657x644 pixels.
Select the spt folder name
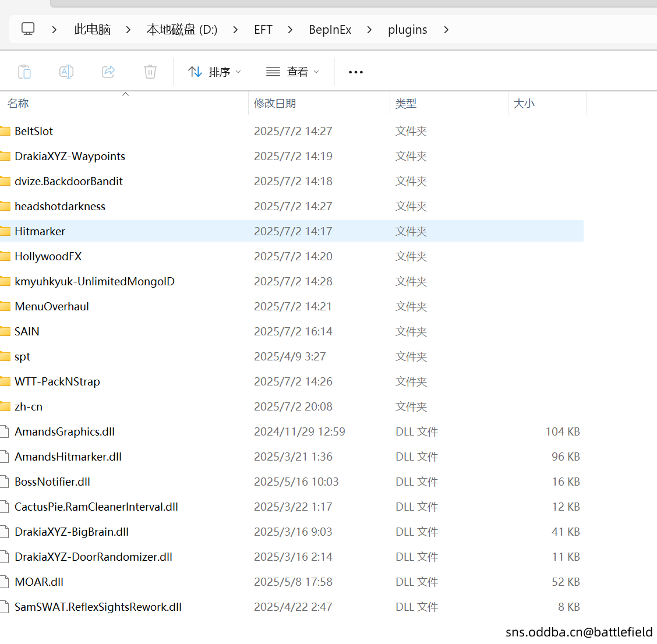point(23,356)
